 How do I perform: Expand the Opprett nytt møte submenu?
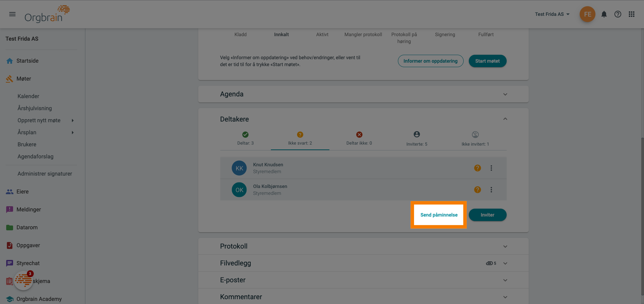pyautogui.click(x=73, y=120)
